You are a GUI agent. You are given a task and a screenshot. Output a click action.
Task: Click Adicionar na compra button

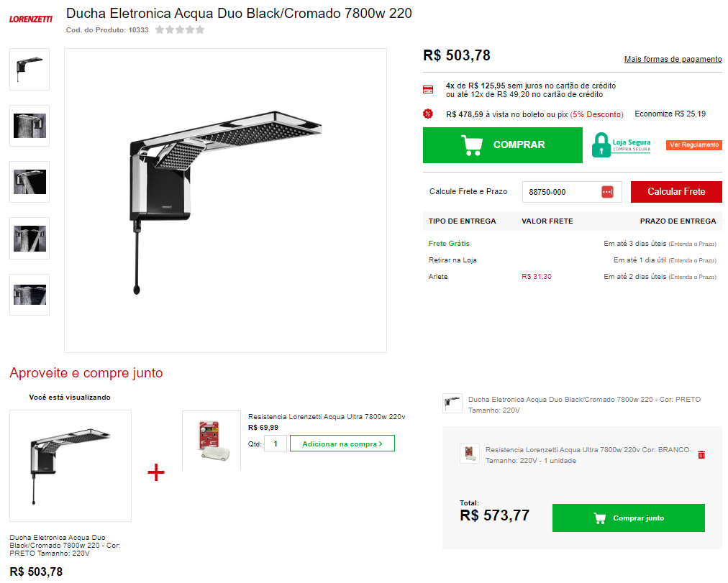click(342, 444)
